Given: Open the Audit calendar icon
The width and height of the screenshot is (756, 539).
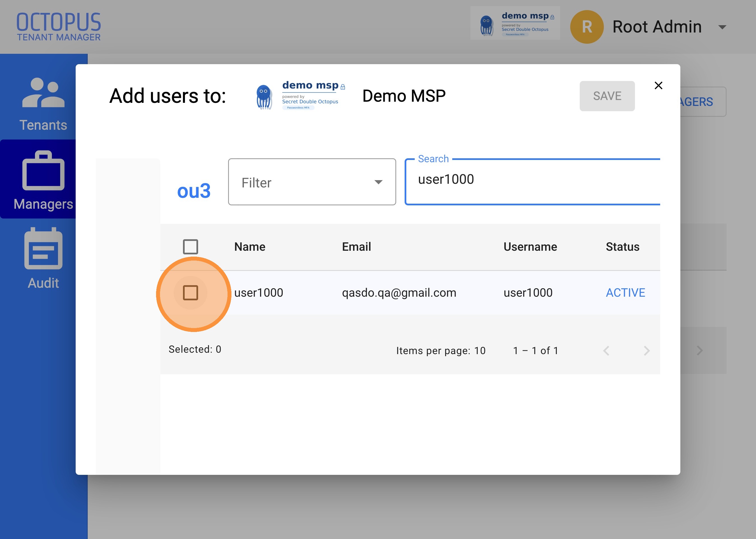Looking at the screenshot, I should click(43, 248).
